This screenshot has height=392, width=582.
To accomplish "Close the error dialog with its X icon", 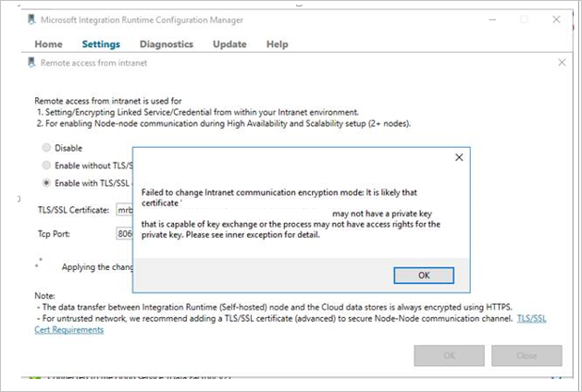I will point(458,158).
